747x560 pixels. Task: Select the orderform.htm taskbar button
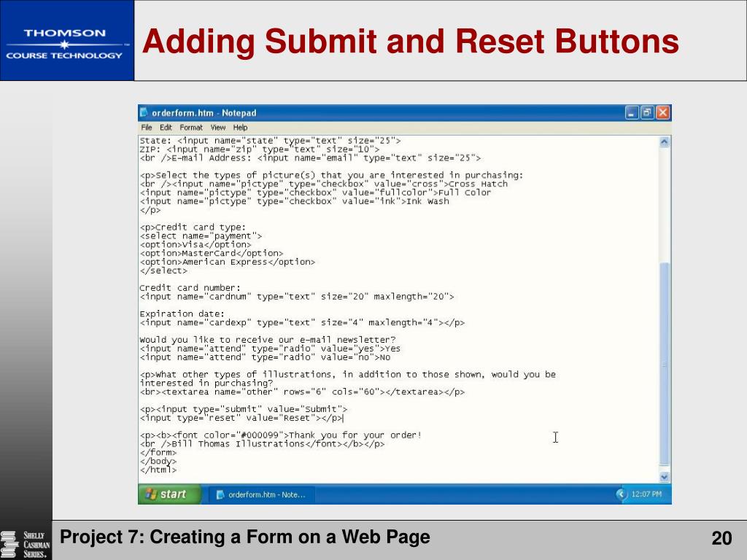(x=261, y=495)
